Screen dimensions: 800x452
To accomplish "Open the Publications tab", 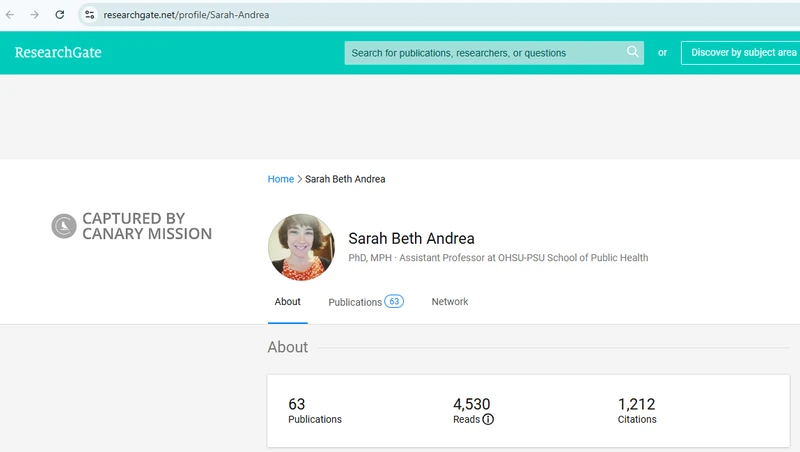I will click(x=355, y=302).
